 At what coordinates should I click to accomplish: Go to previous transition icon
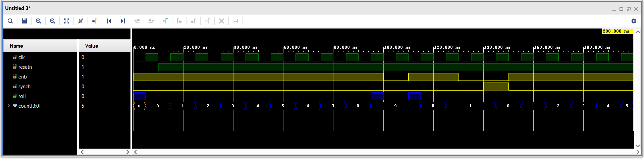[137, 21]
